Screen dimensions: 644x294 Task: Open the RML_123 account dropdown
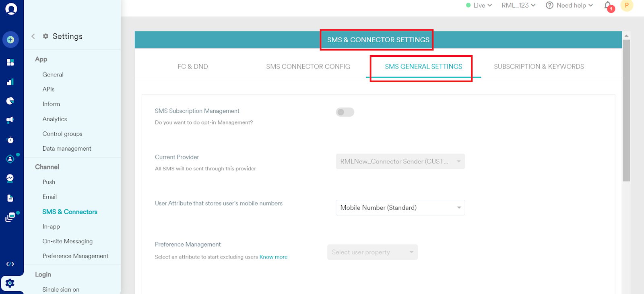coord(518,5)
